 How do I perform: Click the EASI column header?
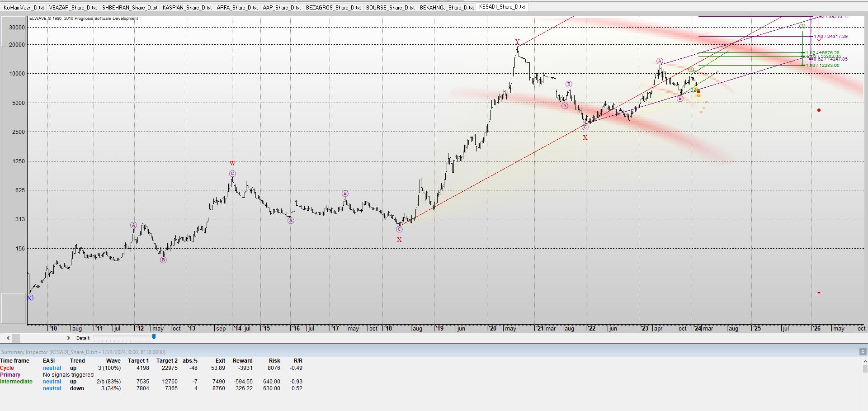tap(49, 361)
